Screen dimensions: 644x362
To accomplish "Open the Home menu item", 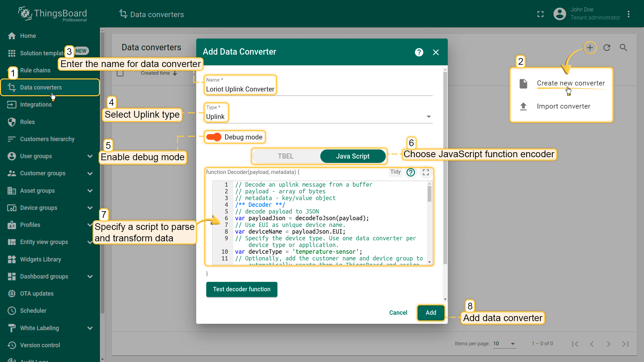I will (x=50, y=36).
